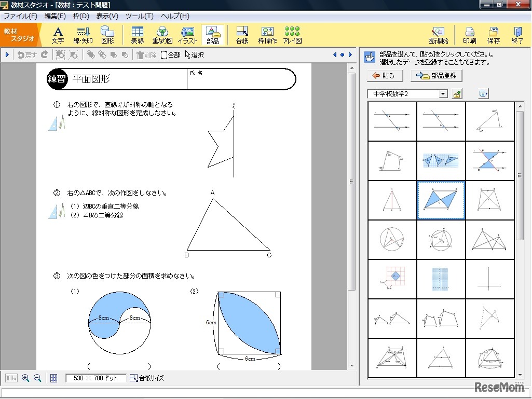Click the 部品登録 register part button
Viewport: 532px width, 399px height.
(x=436, y=75)
